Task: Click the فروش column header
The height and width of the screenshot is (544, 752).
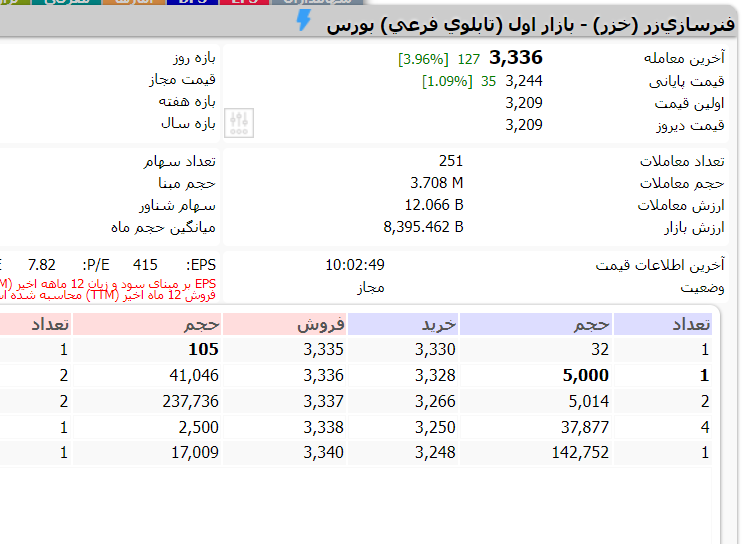Action: 285,324
